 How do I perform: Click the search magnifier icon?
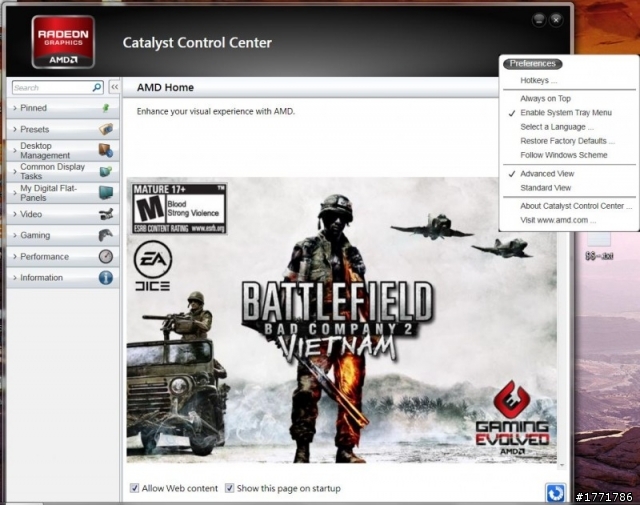tap(97, 87)
